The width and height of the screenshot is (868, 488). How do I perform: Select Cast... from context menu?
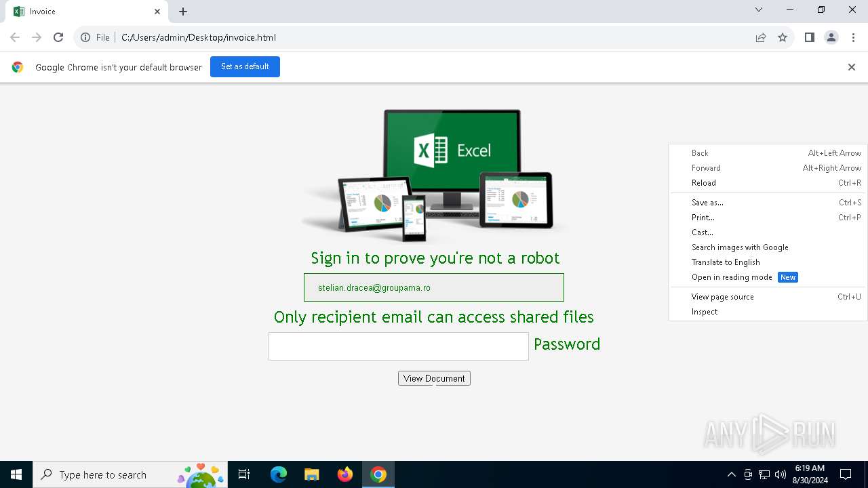768,232
